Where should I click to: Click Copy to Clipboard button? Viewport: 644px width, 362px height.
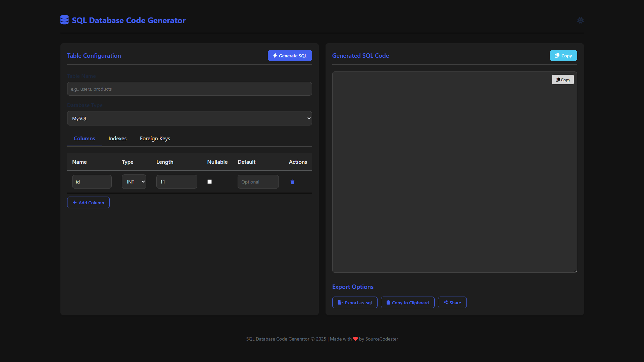(x=407, y=303)
